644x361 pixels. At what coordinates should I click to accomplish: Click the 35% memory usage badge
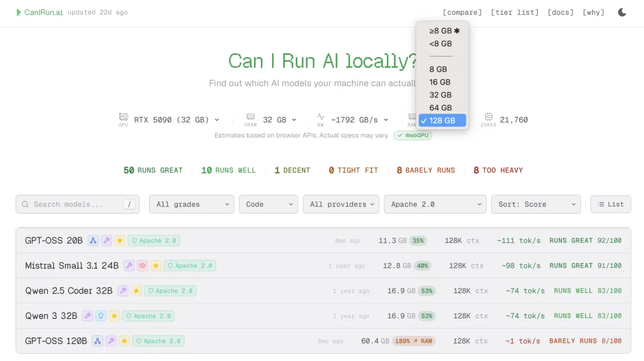pyautogui.click(x=418, y=240)
